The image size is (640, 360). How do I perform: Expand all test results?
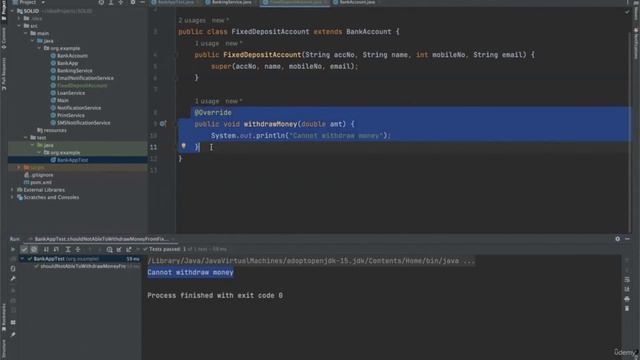[68, 249]
